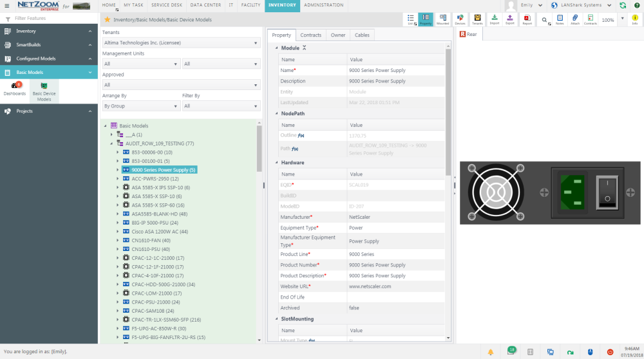Click the model tree vertical scrollbar
This screenshot has width=644, height=359.
pyautogui.click(x=259, y=149)
